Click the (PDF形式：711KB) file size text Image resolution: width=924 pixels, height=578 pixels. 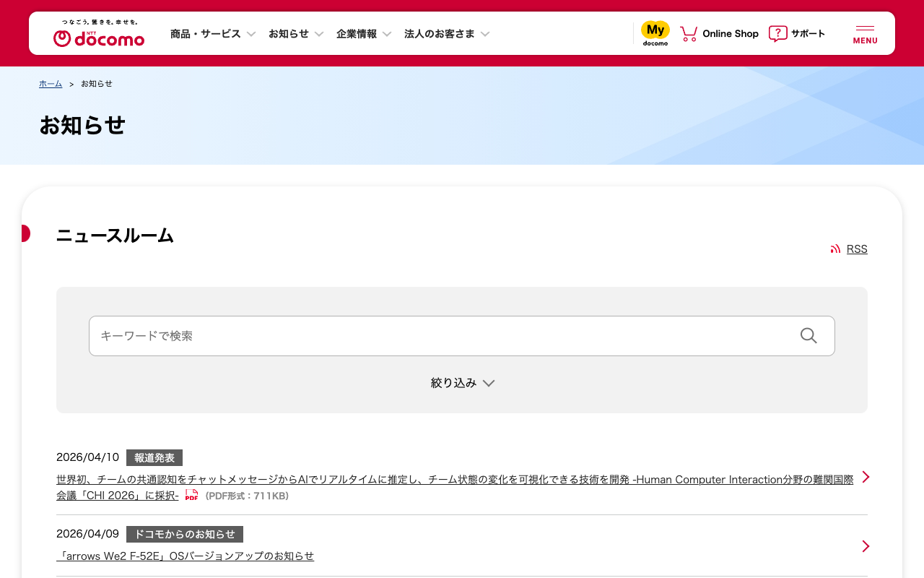[247, 496]
